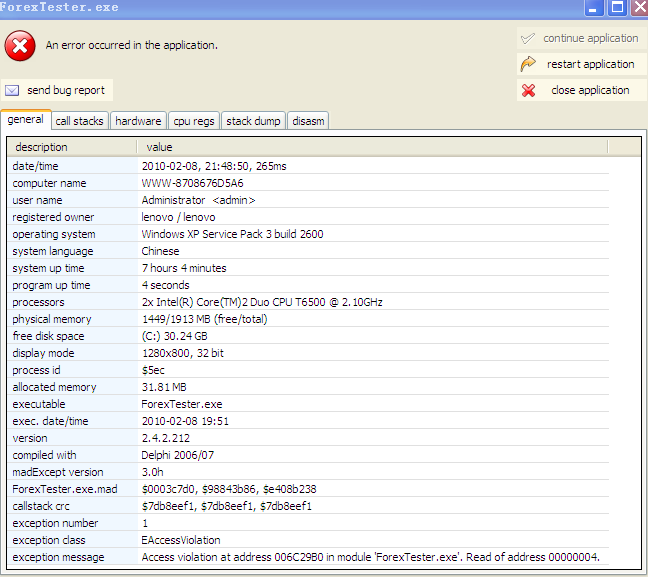The height and width of the screenshot is (577, 648).
Task: Select registered owner value lenovo / lenovo
Action: tap(178, 217)
